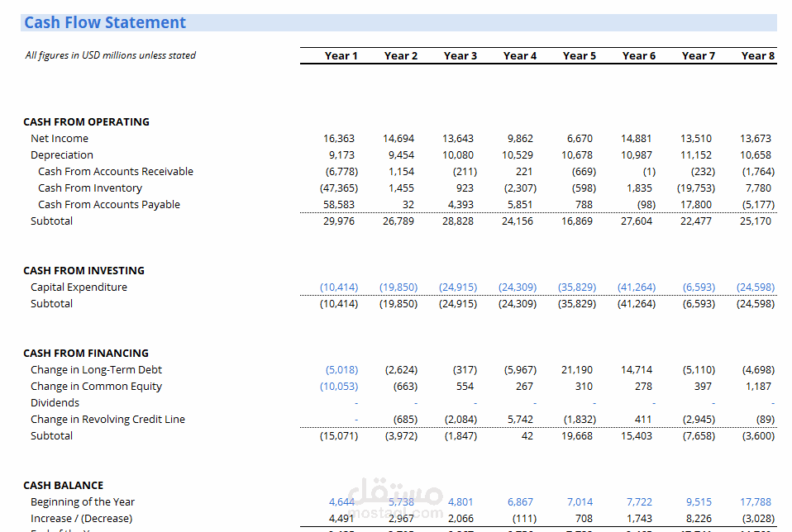792x532 pixels.
Task: Select Long-Term Debt Year 5 value 21,190
Action: point(577,370)
